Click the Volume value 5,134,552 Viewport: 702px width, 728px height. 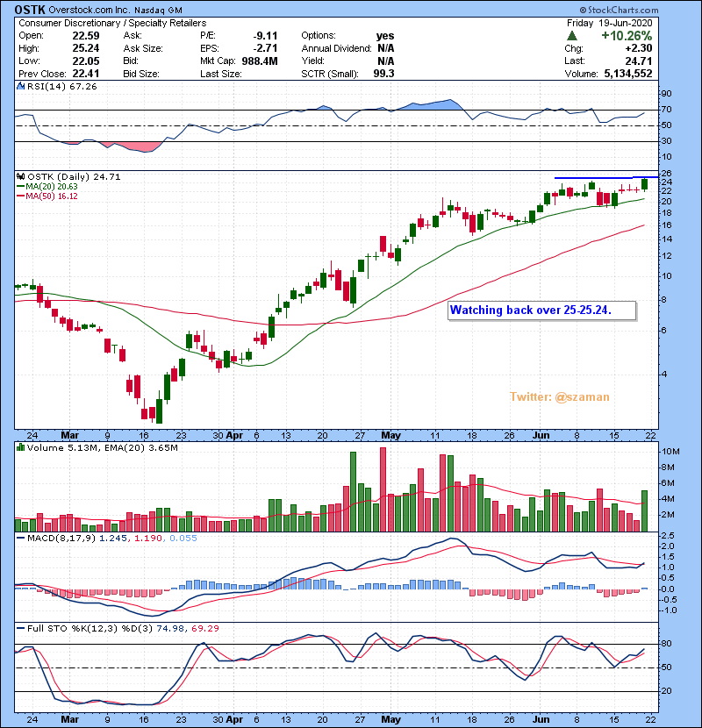point(628,74)
